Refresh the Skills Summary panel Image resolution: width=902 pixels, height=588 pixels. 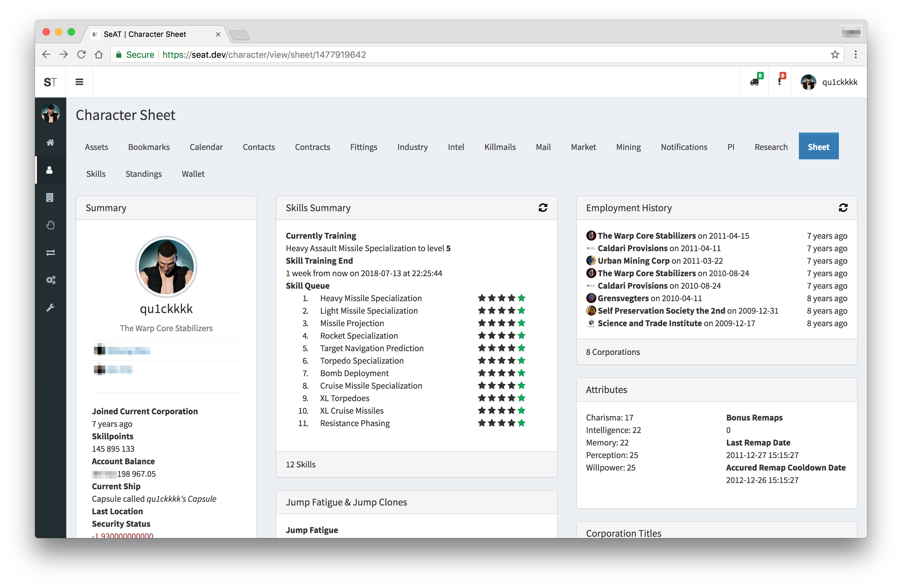click(543, 208)
